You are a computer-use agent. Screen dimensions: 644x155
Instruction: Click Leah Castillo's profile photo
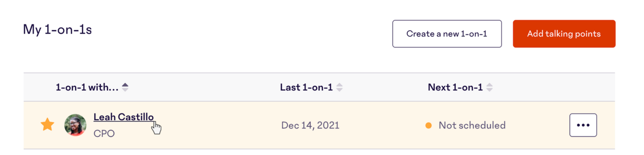tap(75, 125)
